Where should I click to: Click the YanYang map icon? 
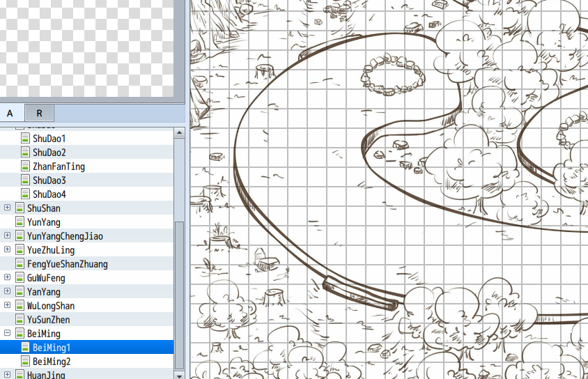[20, 291]
